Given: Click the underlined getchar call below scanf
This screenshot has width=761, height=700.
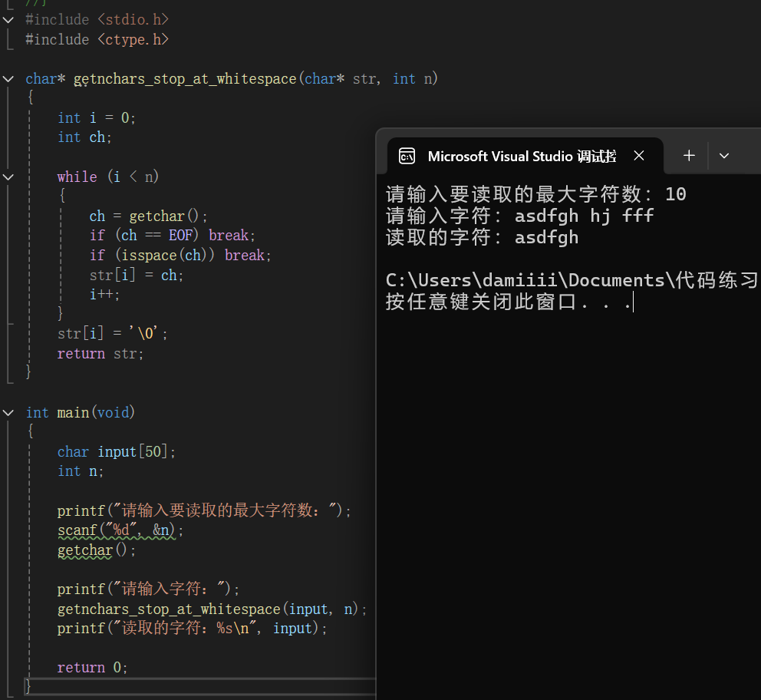Looking at the screenshot, I should click(84, 550).
